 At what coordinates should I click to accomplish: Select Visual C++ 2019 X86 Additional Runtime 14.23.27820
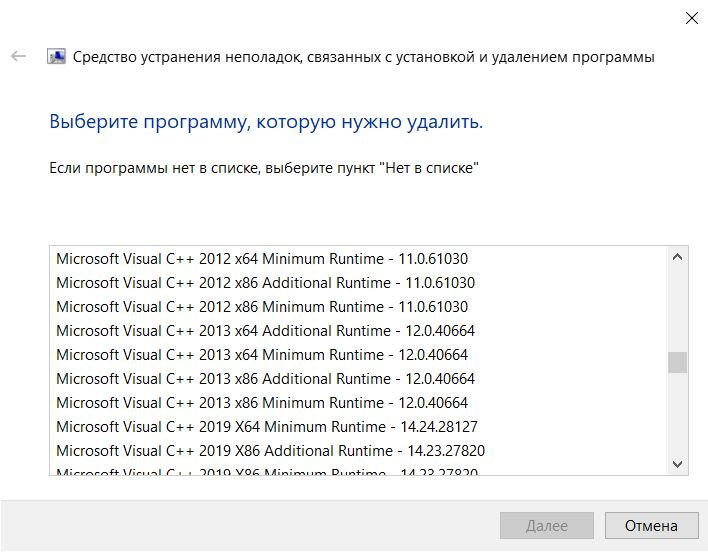[359, 450]
